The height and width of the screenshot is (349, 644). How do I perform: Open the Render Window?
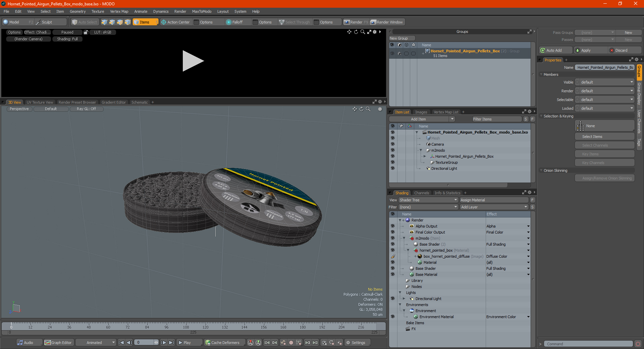(x=387, y=22)
